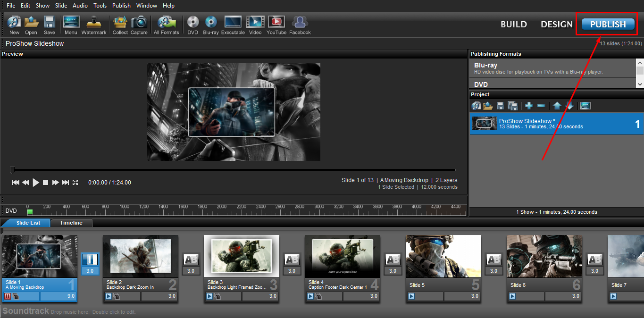Toggle full screen preview icon
The height and width of the screenshot is (318, 644).
(x=75, y=183)
